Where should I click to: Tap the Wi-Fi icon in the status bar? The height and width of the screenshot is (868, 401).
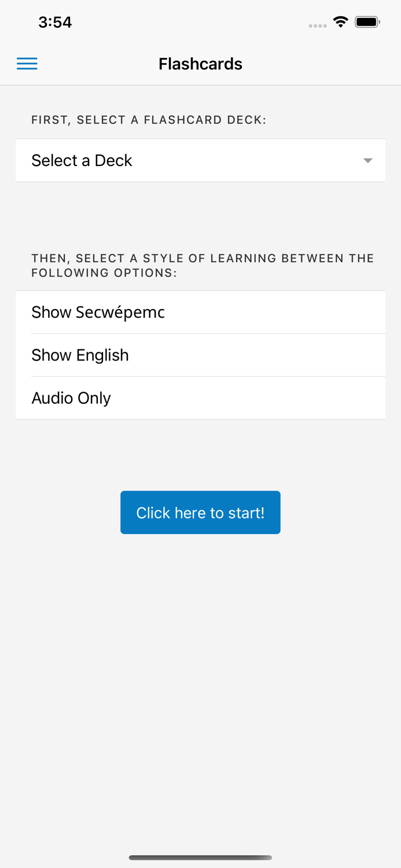[x=340, y=21]
